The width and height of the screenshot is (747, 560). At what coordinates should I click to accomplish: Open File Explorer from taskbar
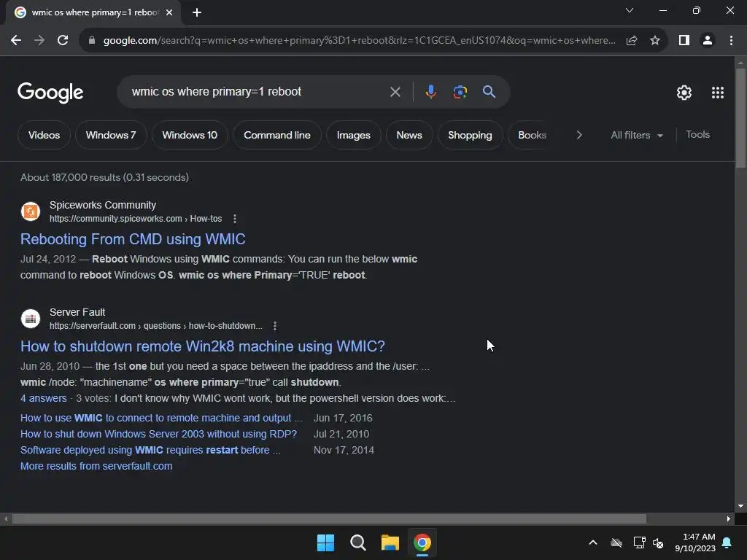click(390, 542)
